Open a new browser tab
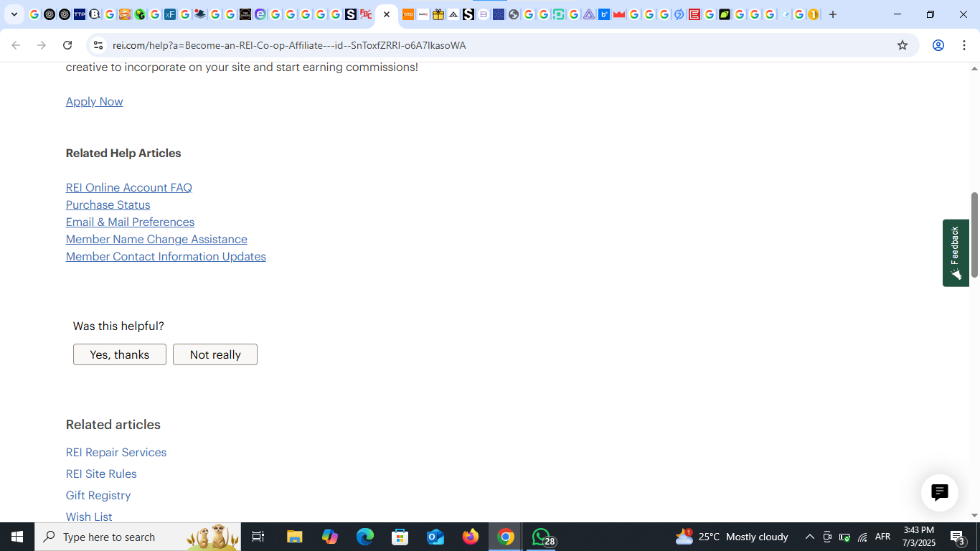Image resolution: width=980 pixels, height=551 pixels. (x=833, y=14)
